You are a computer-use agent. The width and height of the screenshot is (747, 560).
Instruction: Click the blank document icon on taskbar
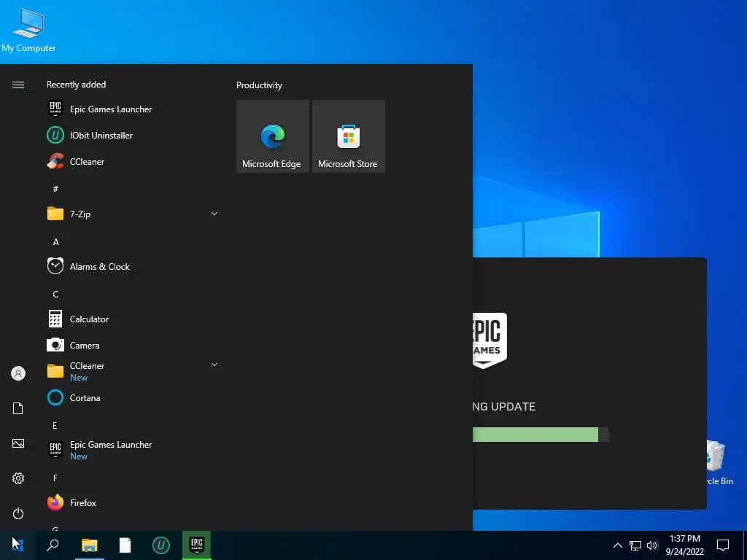[125, 545]
